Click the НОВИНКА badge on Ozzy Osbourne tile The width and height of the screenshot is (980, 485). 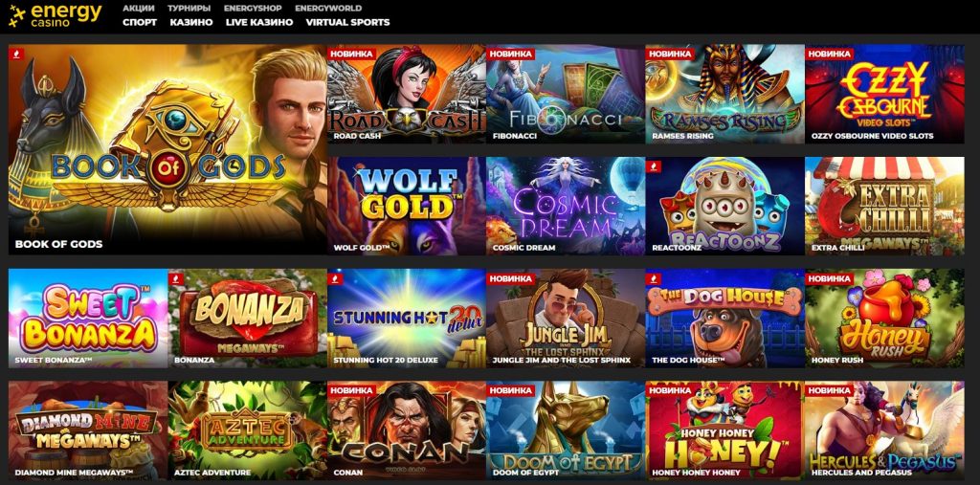830,54
